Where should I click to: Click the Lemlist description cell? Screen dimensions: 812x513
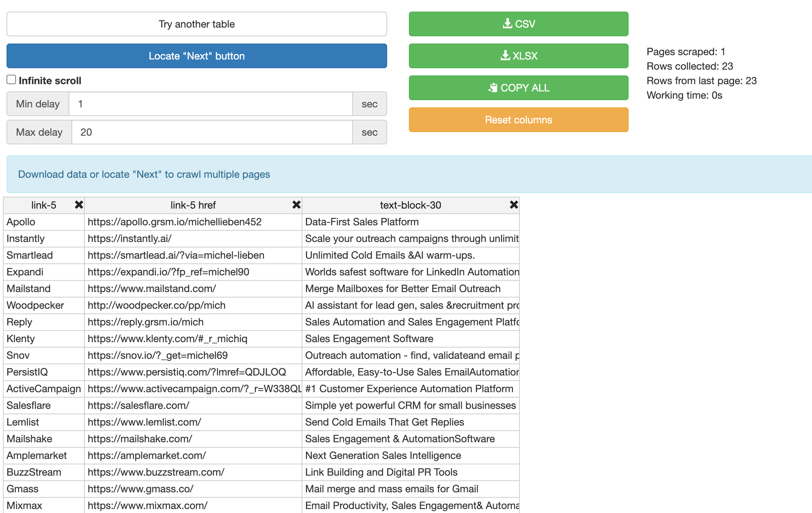pos(384,422)
